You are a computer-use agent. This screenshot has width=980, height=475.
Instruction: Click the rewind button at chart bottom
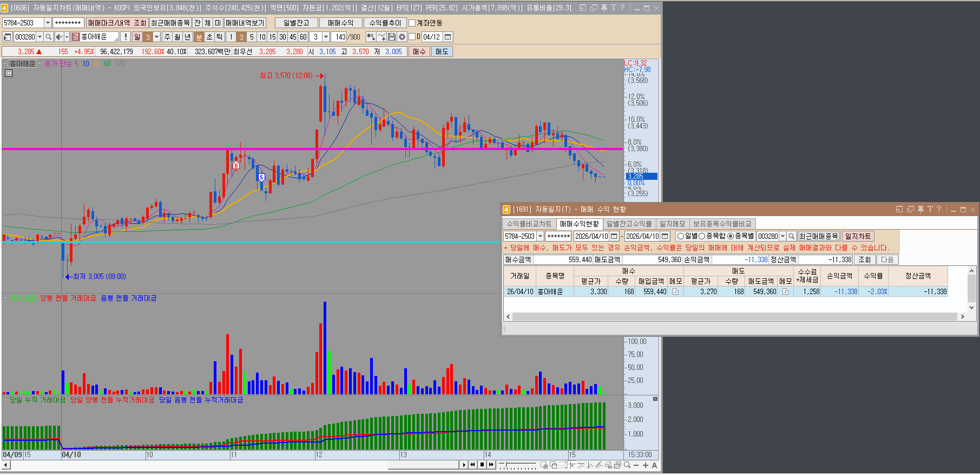click(x=473, y=465)
